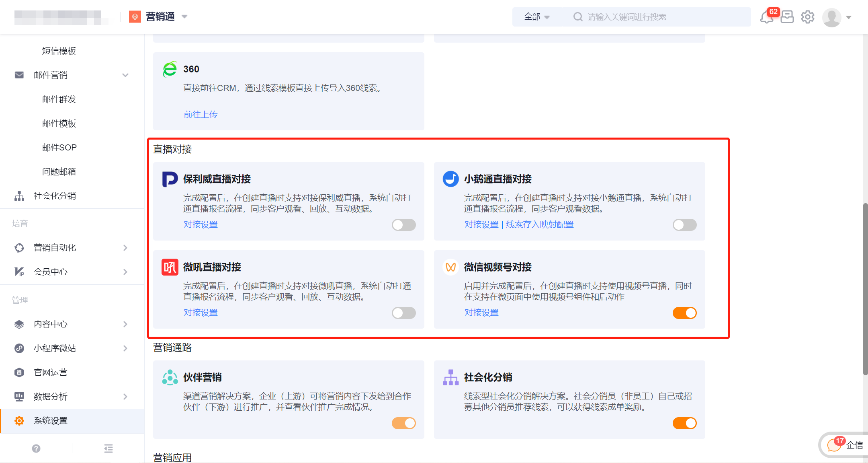This screenshot has width=868, height=463.
Task: Click the 微吼 red logo icon
Action: [170, 267]
